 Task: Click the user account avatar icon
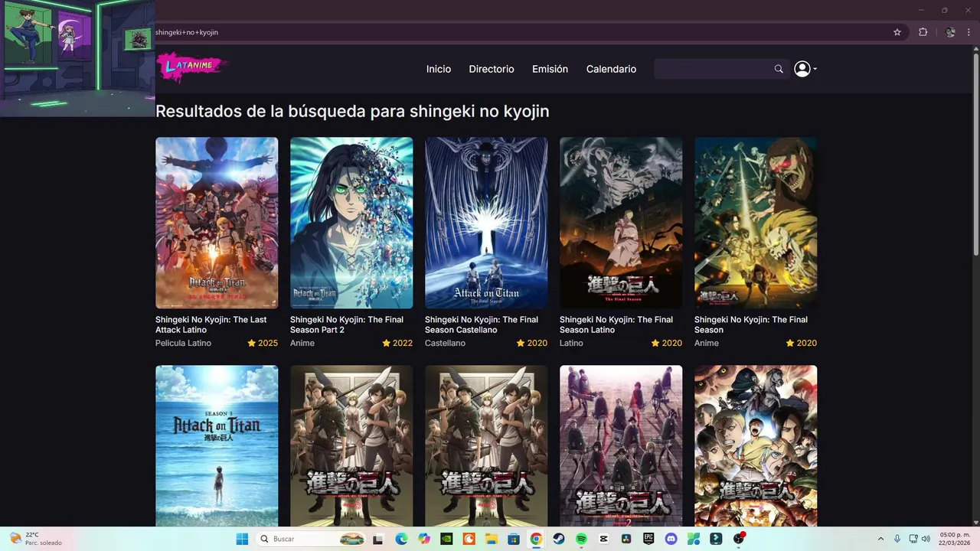click(x=802, y=69)
